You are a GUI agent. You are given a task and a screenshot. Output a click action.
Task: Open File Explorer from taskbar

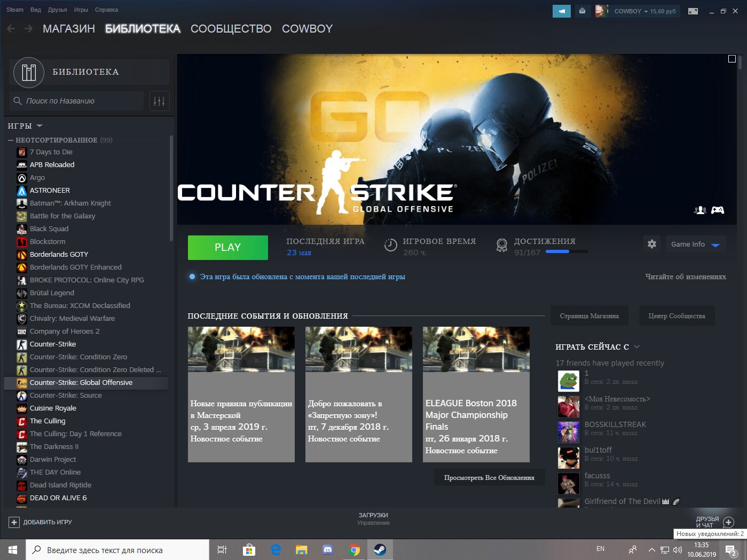302,549
